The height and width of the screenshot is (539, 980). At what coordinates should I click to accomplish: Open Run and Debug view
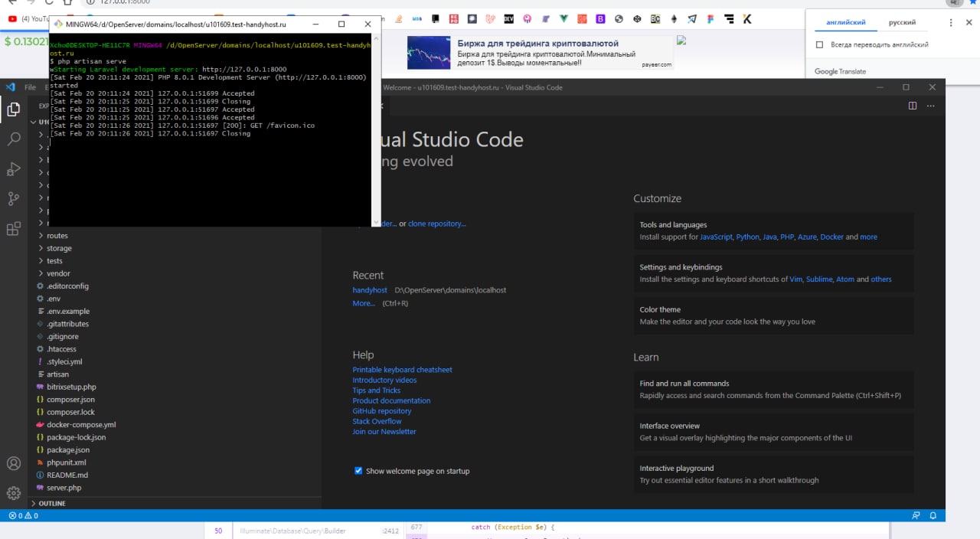tap(13, 169)
